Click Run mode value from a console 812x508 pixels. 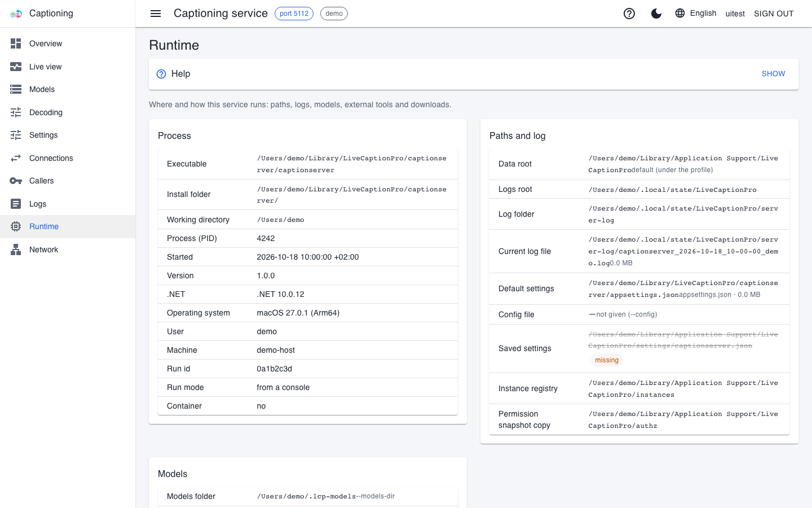[x=284, y=387]
